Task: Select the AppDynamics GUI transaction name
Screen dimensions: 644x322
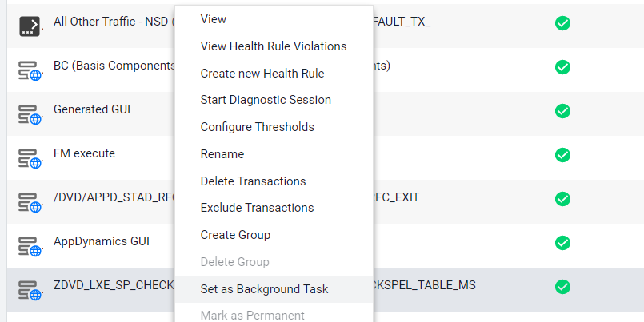Action: click(x=102, y=241)
